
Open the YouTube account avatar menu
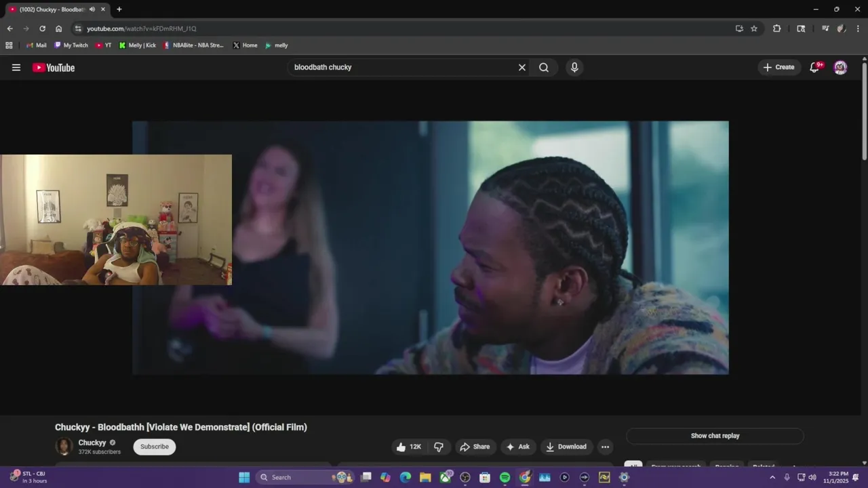(x=840, y=67)
